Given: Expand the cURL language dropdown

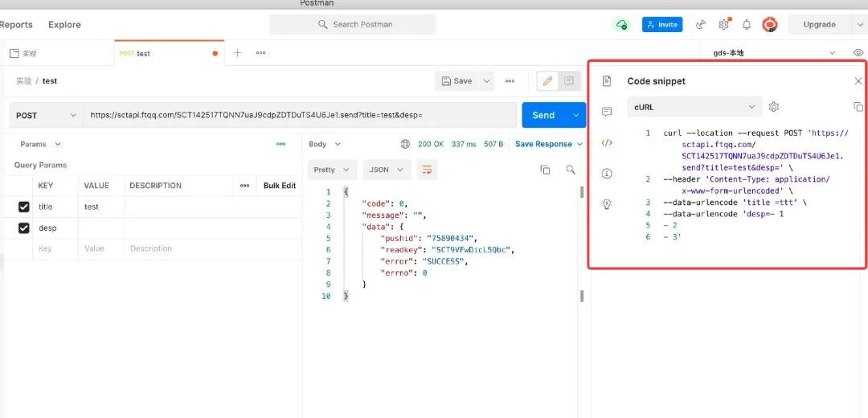Looking at the screenshot, I should coord(694,107).
